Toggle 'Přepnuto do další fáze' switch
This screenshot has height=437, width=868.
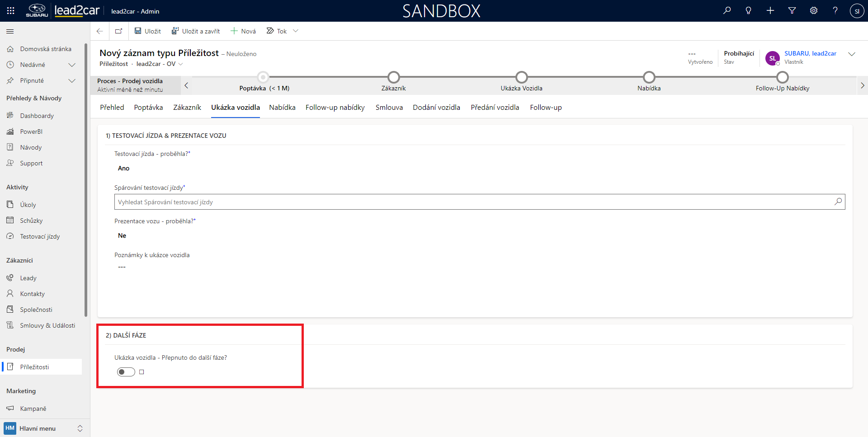pyautogui.click(x=126, y=372)
